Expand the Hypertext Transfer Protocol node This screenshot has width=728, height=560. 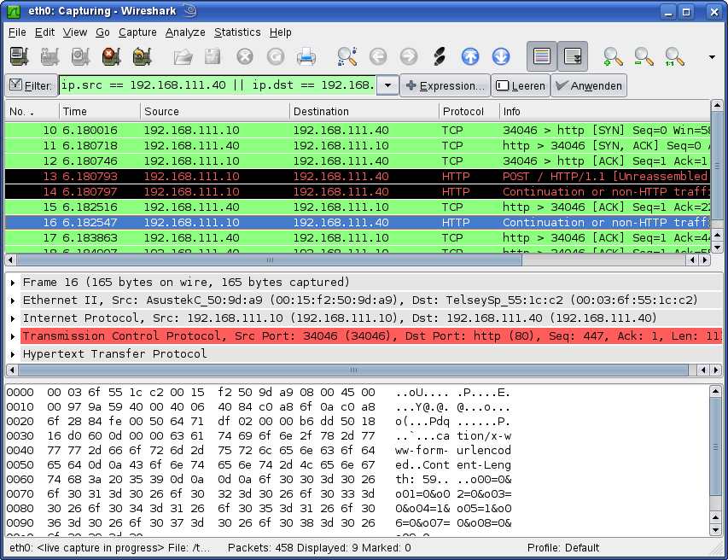click(x=13, y=353)
